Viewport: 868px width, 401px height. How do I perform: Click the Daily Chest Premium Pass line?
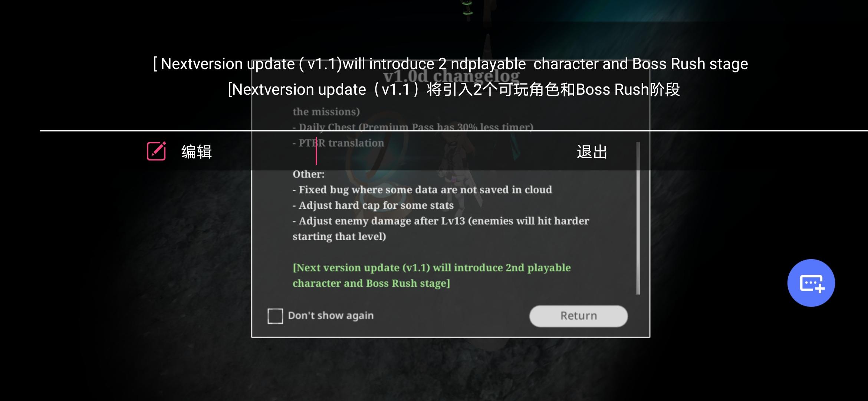413,127
